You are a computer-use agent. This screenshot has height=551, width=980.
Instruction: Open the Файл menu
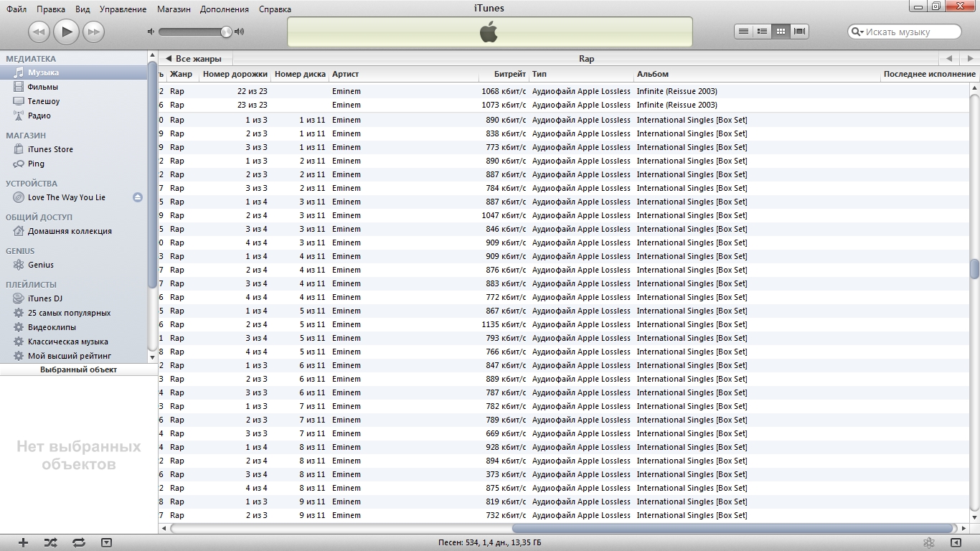[17, 9]
